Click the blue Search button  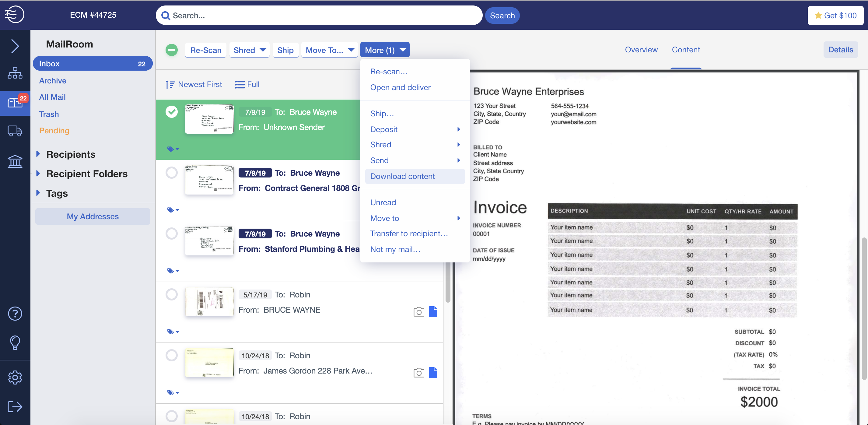502,16
